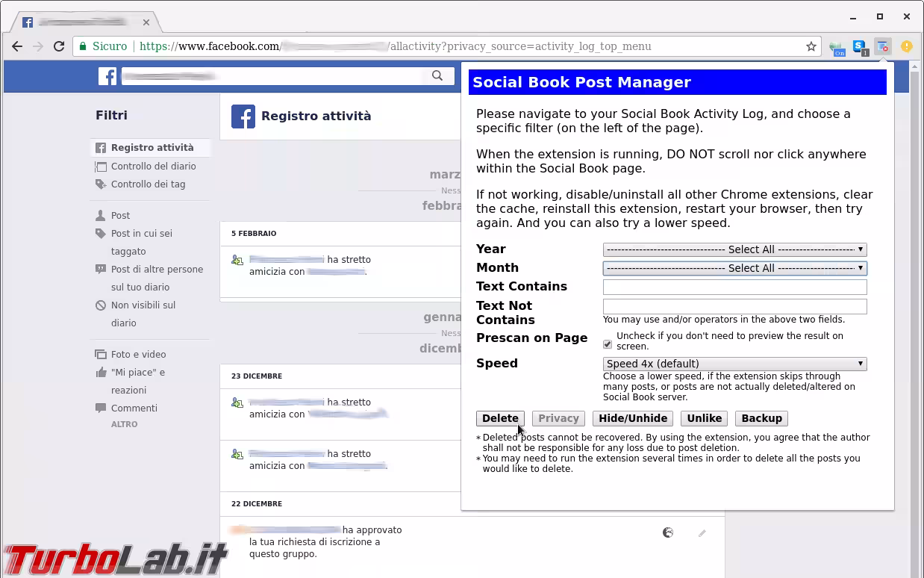Screen dimensions: 924x578
Task: Close the Facebook browser tab
Action: 146,22
